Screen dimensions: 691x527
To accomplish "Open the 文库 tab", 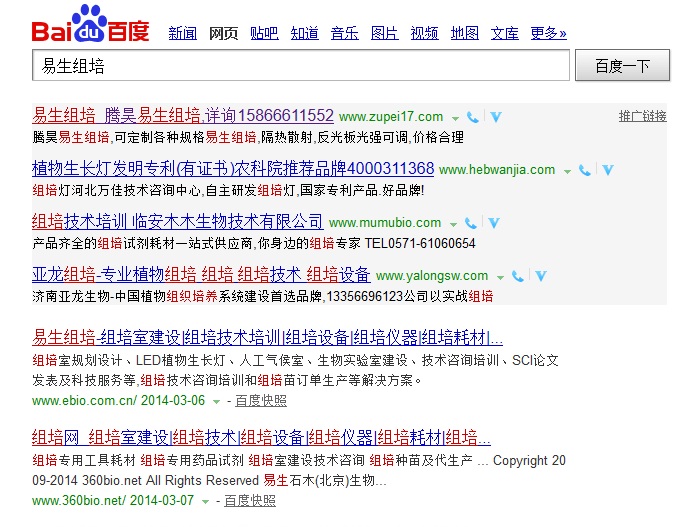I will click(505, 33).
